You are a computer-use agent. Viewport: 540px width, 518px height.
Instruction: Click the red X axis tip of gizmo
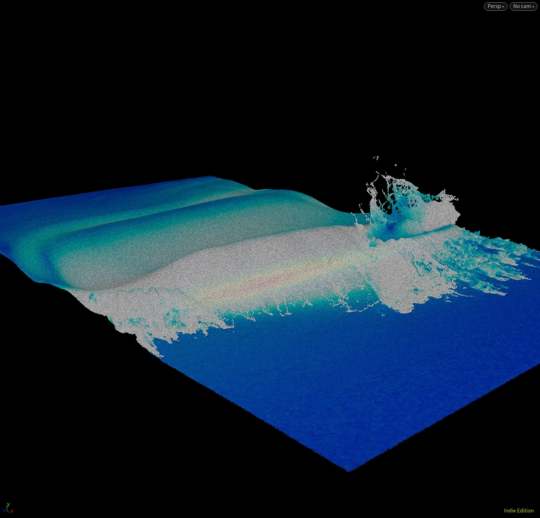click(11, 510)
